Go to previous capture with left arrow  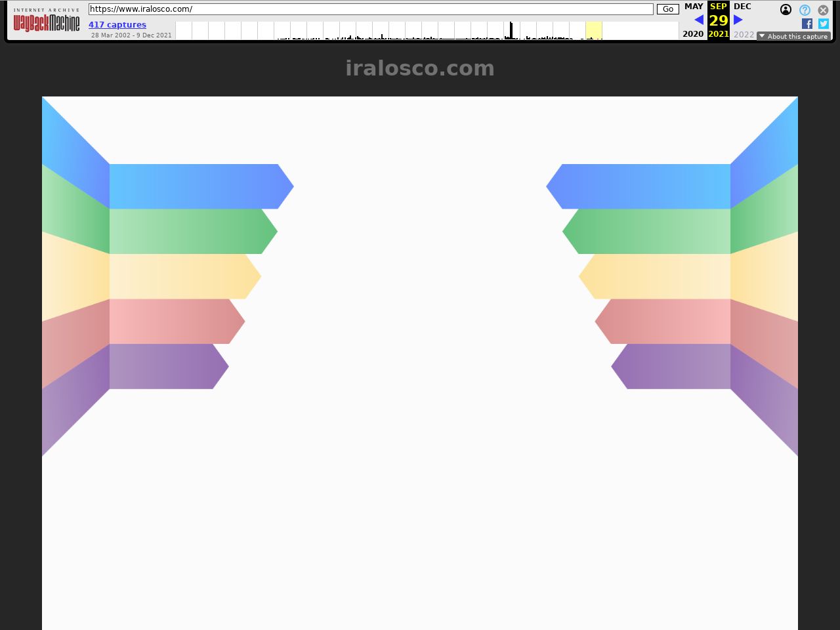pos(698,20)
